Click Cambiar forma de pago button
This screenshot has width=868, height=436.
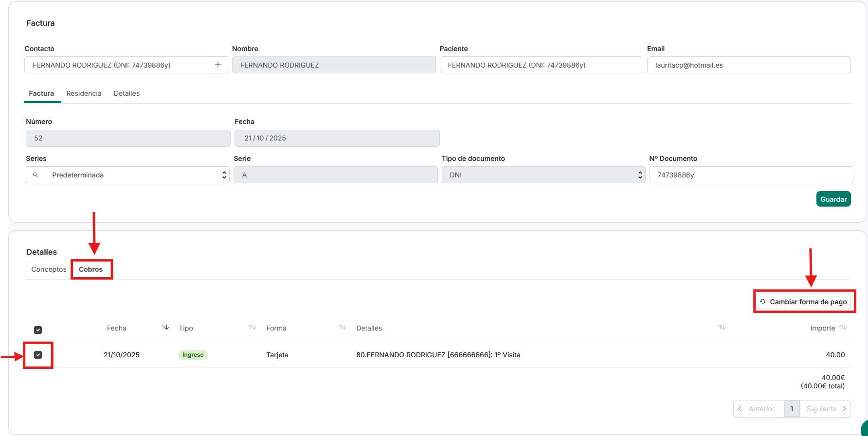(x=803, y=302)
